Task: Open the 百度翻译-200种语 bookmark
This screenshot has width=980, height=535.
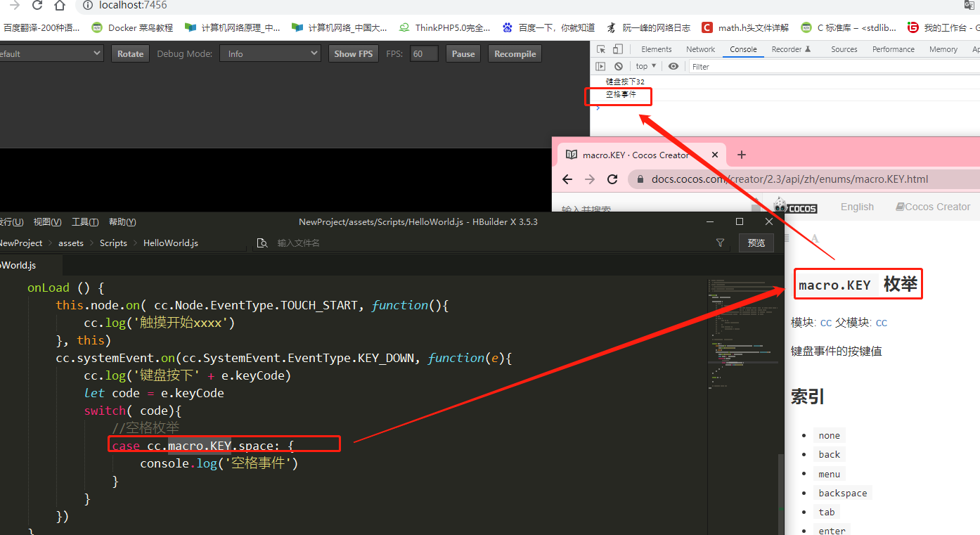Action: [41, 28]
